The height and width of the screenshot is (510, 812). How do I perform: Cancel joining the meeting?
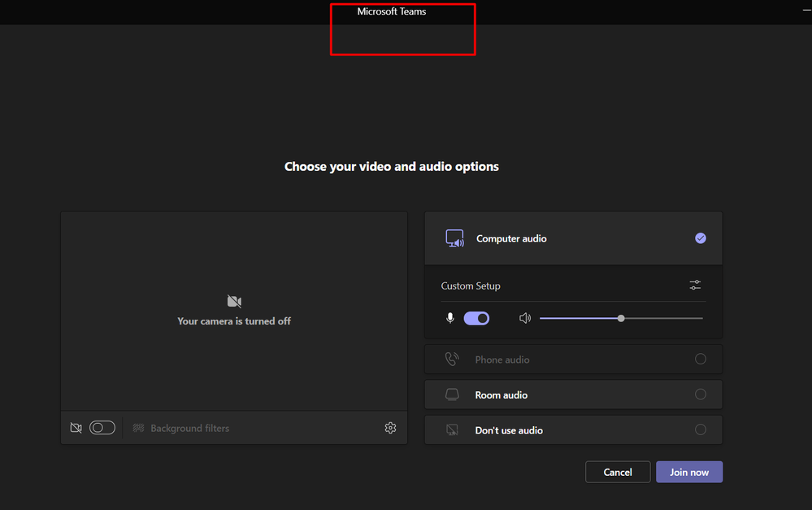click(618, 472)
